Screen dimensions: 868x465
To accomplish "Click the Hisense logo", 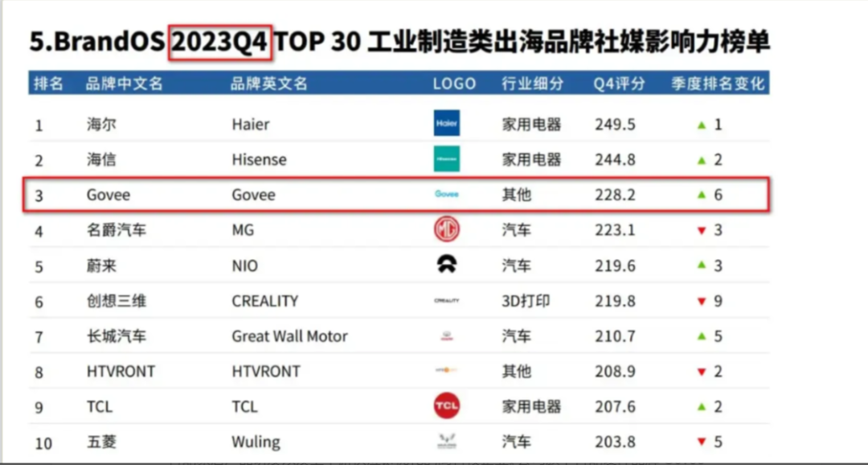I will coord(445,158).
